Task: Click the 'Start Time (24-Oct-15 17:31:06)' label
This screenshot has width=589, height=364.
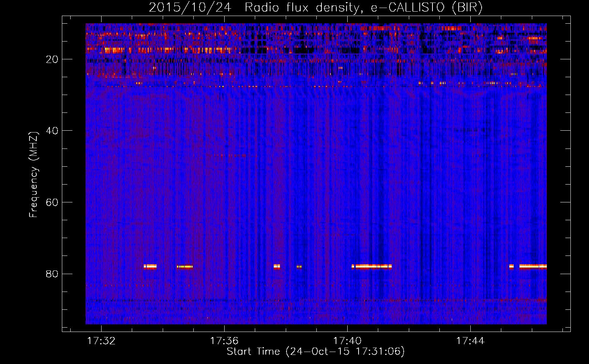Action: click(x=316, y=352)
